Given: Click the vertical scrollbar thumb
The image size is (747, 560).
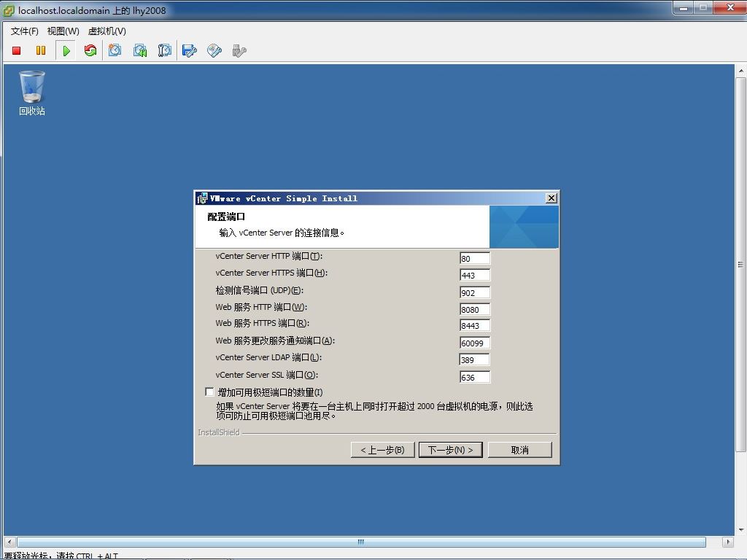Looking at the screenshot, I should tap(740, 264).
